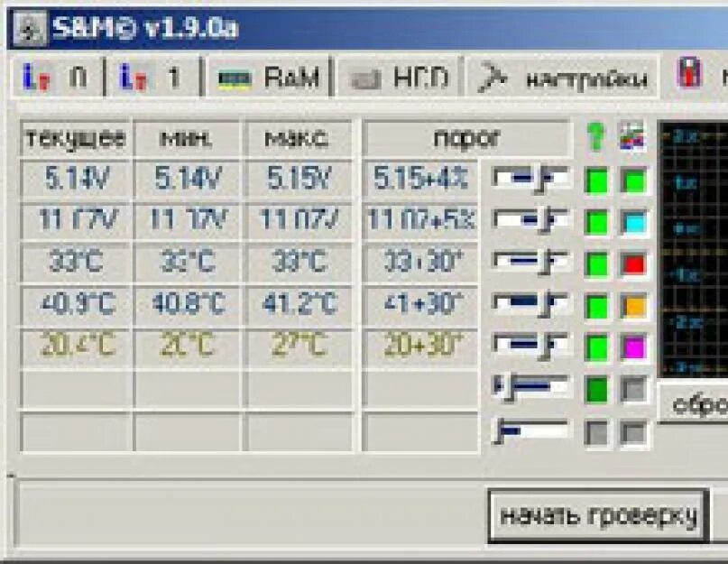The width and height of the screenshot is (728, 564).
Task: Select the 41+30° threshold cell
Action: pos(420,305)
